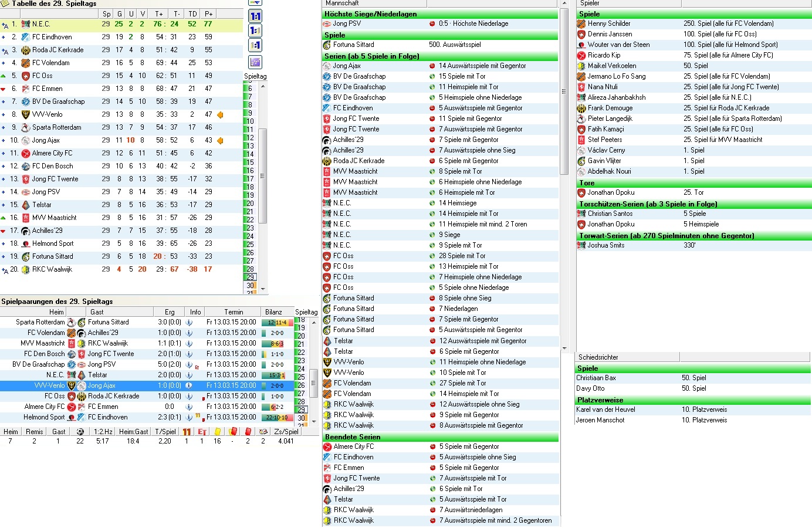Open info icon for selected VVV-Venlo vs Jong Ajax
812x528 pixels.
click(x=190, y=385)
